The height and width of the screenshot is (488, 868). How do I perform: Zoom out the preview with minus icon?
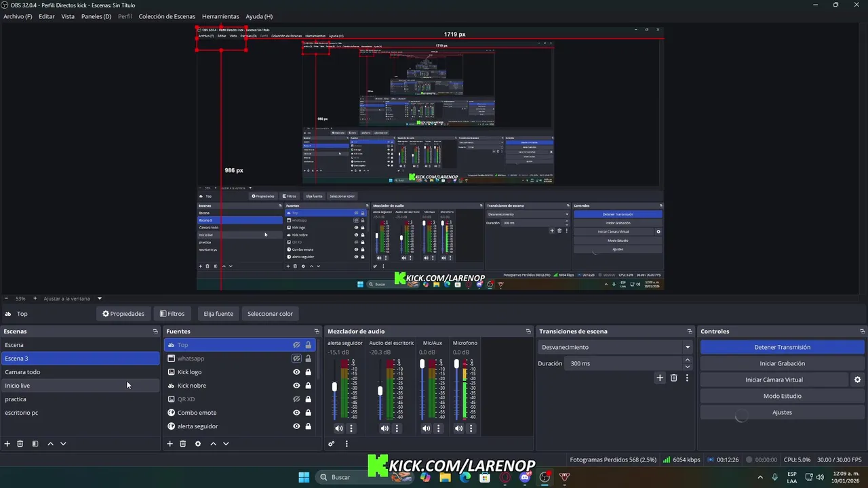[6, 298]
